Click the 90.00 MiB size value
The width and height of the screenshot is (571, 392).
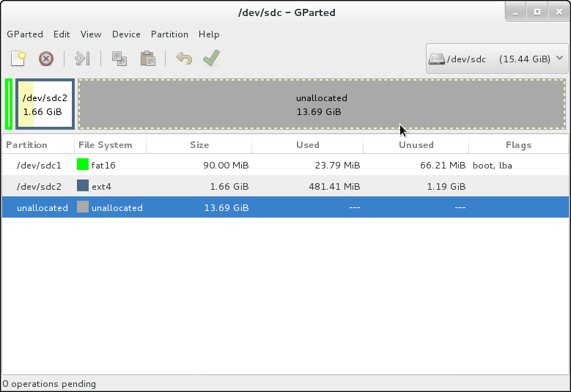(x=226, y=166)
